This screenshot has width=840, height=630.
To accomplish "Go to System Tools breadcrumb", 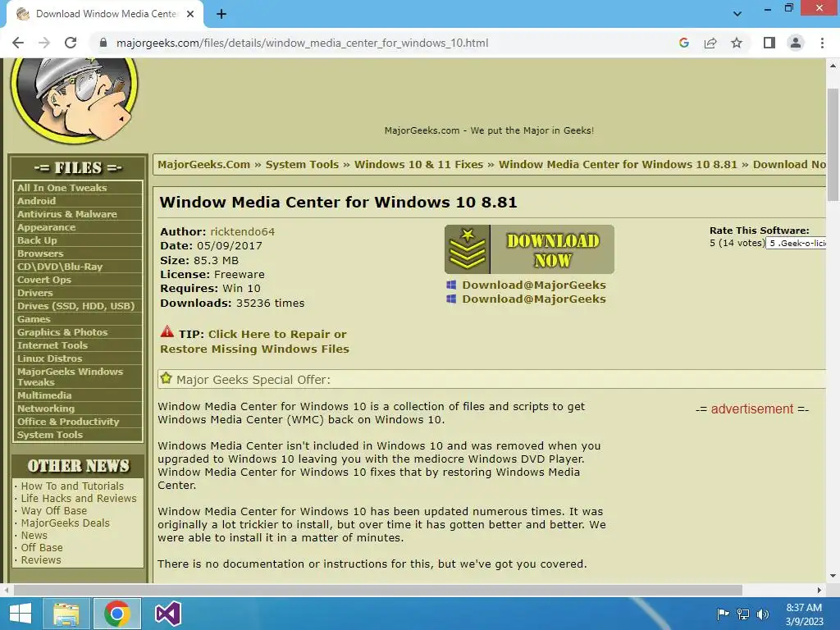I will click(x=302, y=164).
